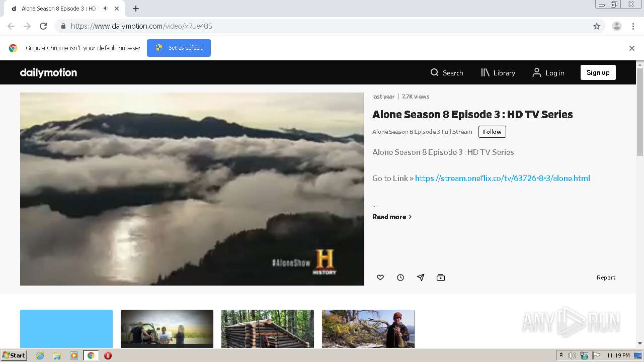Open the Library section
The height and width of the screenshot is (362, 644).
498,73
